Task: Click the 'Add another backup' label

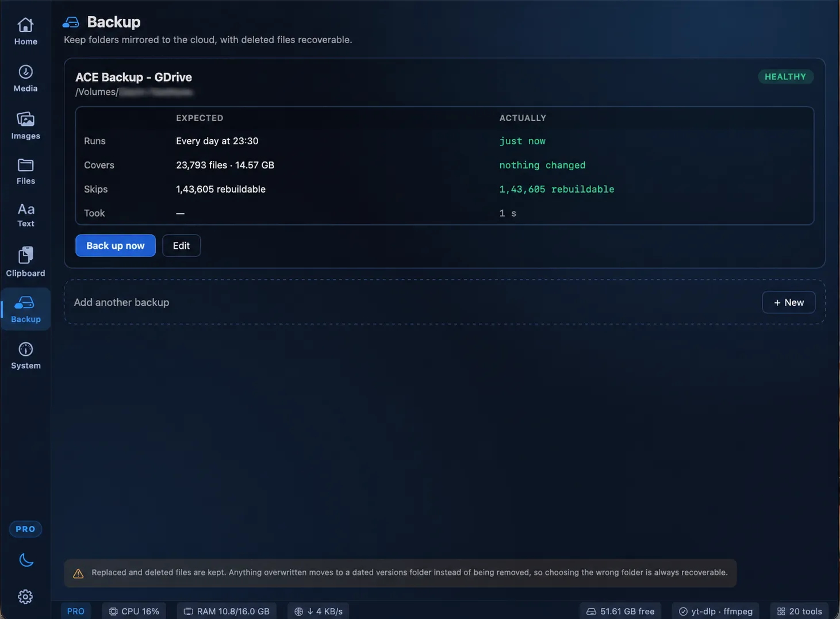Action: click(x=121, y=302)
